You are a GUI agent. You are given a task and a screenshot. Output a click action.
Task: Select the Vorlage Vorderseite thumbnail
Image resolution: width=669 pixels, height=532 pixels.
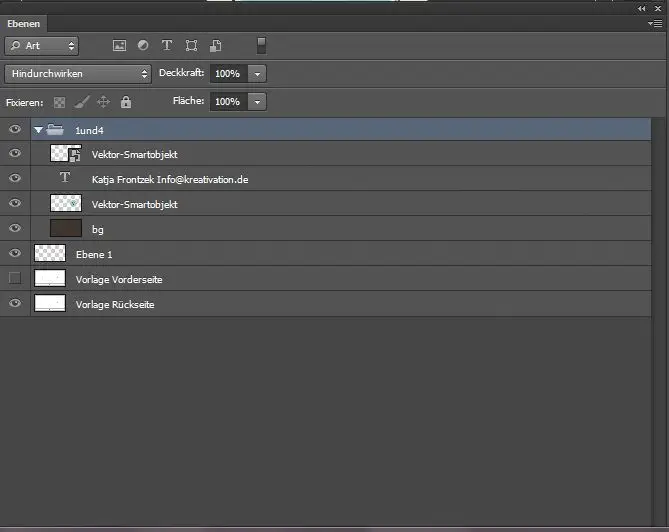(x=50, y=278)
